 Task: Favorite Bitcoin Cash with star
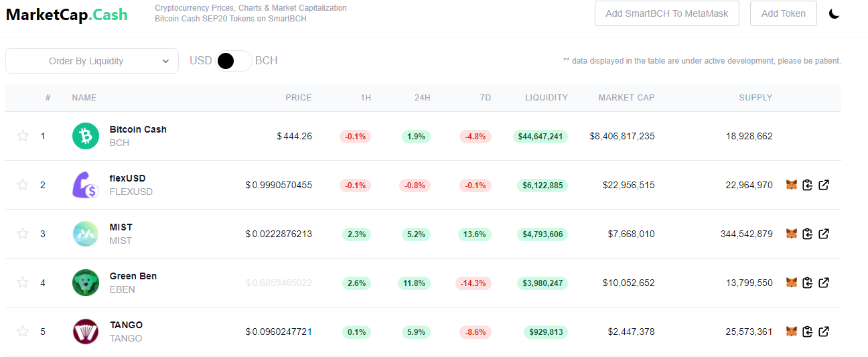[x=23, y=136]
